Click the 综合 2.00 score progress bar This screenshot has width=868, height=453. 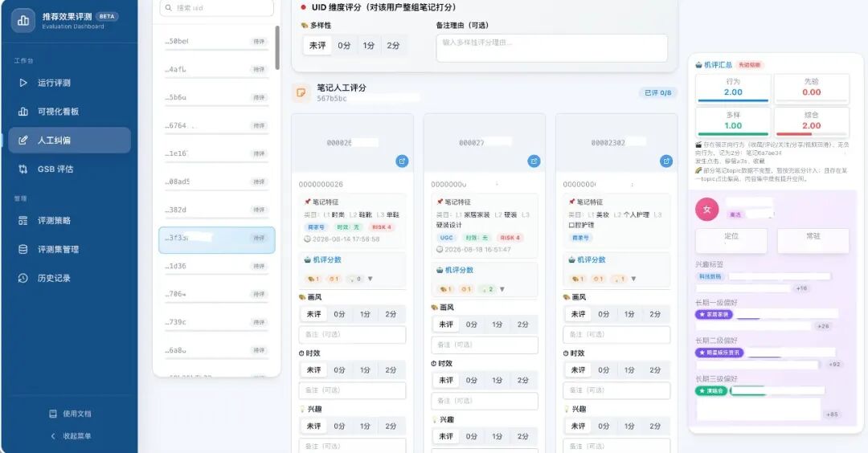pos(812,134)
